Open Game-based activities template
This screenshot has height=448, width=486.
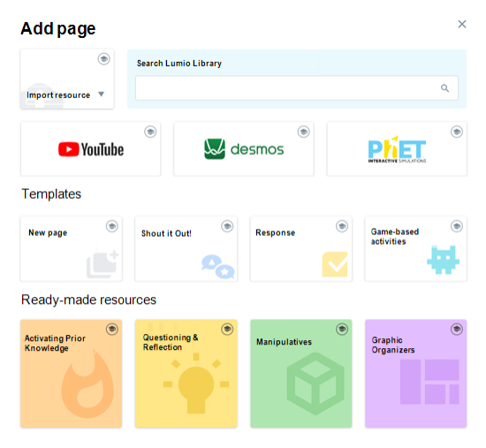pos(415,249)
